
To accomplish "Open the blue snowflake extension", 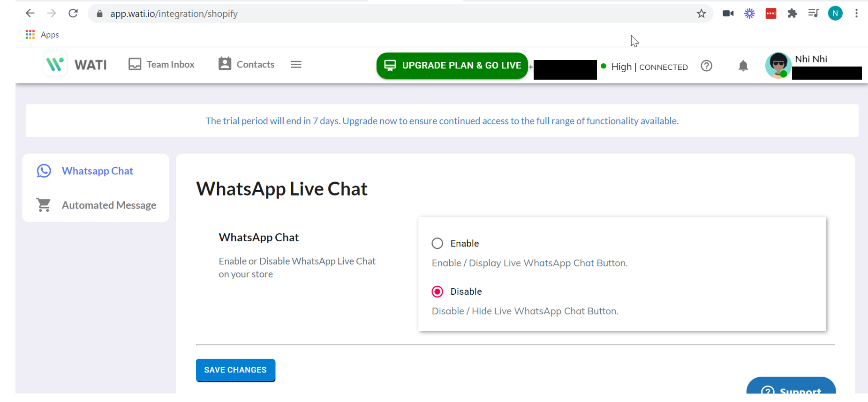I will coord(749,13).
